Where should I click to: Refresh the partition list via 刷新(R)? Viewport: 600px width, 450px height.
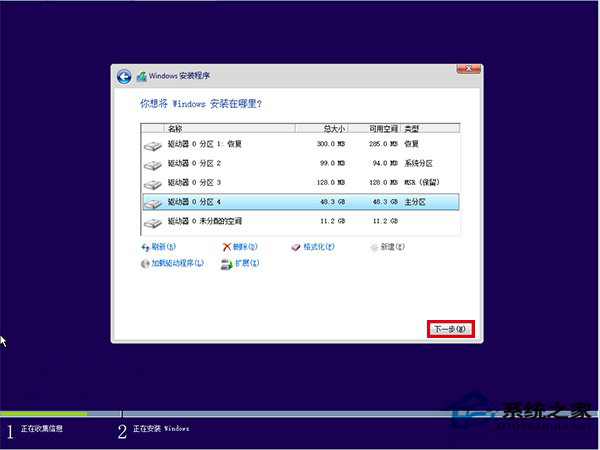point(164,247)
